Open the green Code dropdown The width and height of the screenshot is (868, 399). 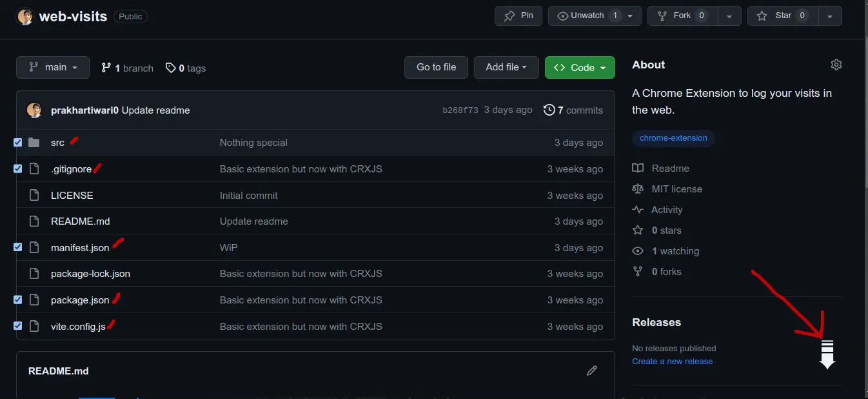pos(579,67)
